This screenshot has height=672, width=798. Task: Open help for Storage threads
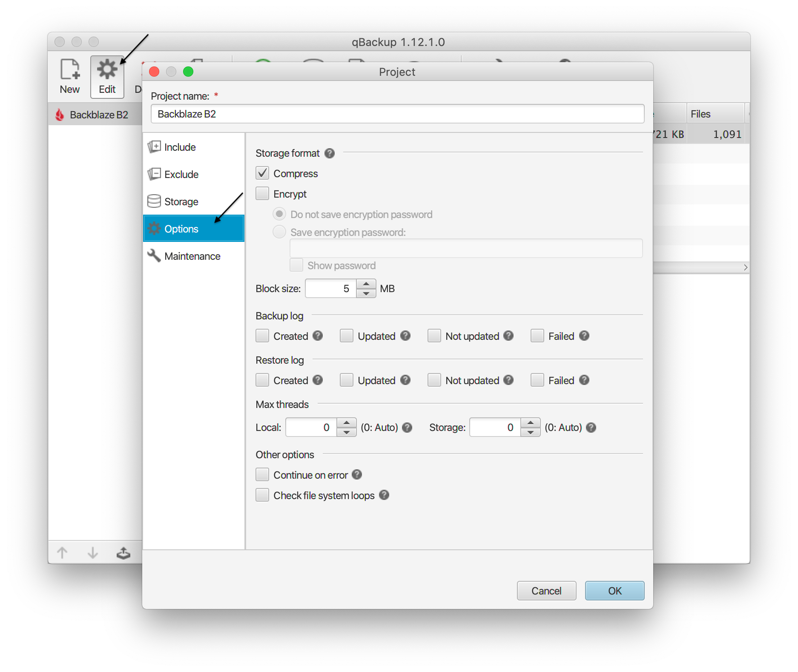click(x=591, y=428)
